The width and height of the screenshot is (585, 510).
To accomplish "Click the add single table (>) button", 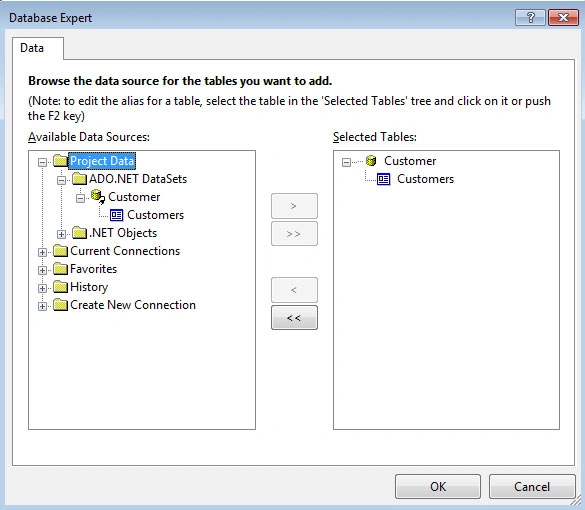I will tap(294, 206).
